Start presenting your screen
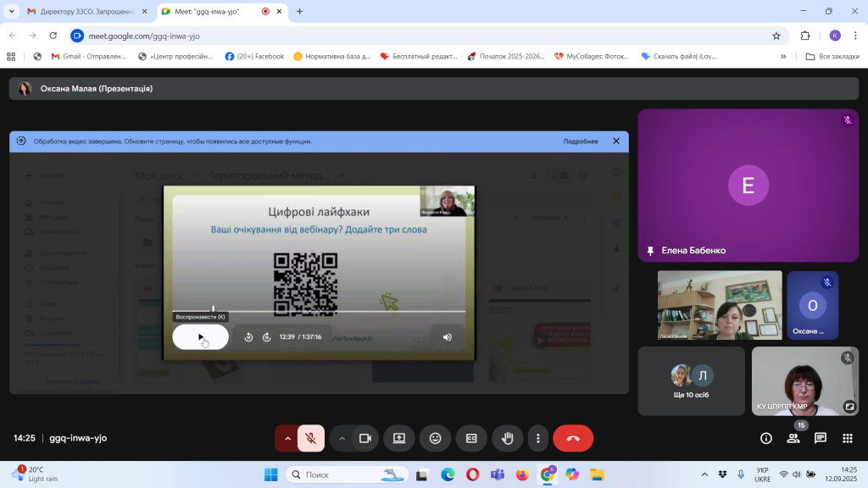The width and height of the screenshot is (868, 488). (x=399, y=438)
